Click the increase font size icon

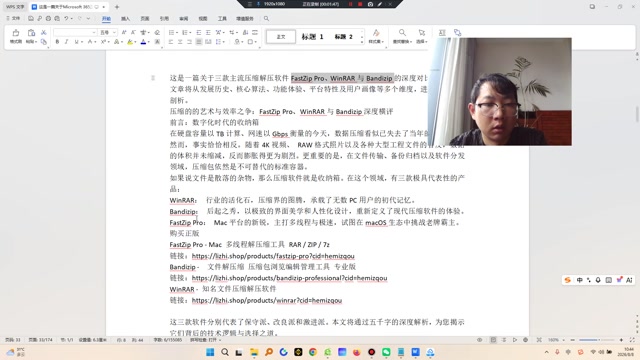(124, 32)
